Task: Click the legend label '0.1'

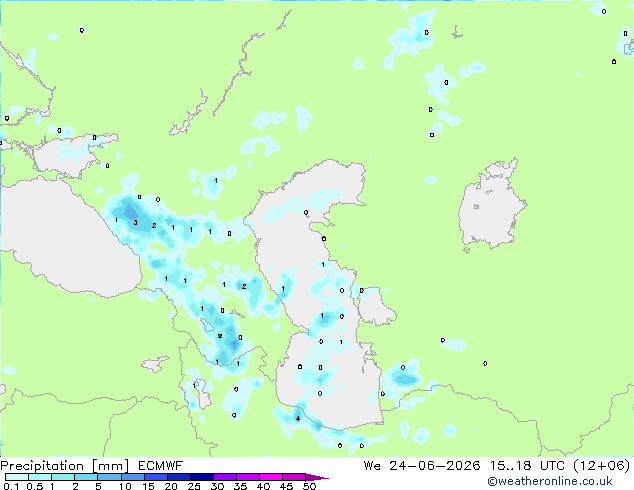Action: click(11, 486)
